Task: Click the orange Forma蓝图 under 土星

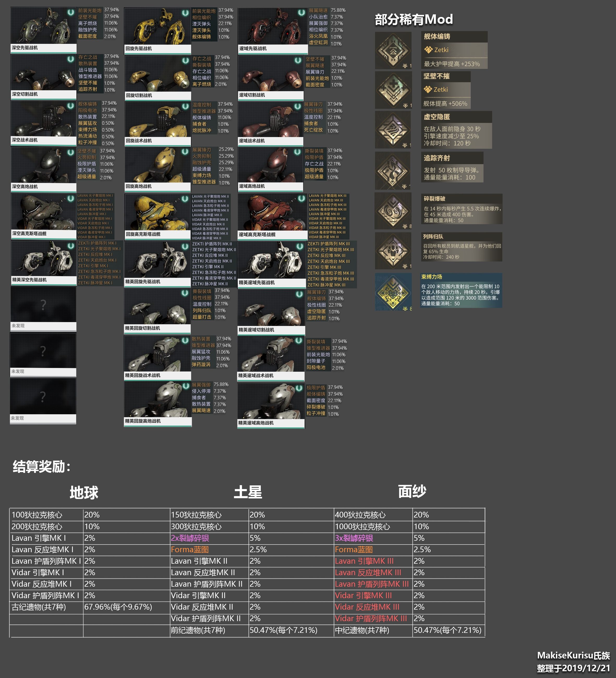Action: pyautogui.click(x=190, y=550)
